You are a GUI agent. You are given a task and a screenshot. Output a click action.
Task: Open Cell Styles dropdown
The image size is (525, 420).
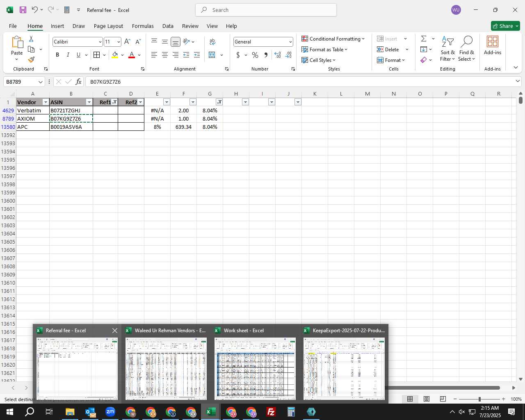319,60
